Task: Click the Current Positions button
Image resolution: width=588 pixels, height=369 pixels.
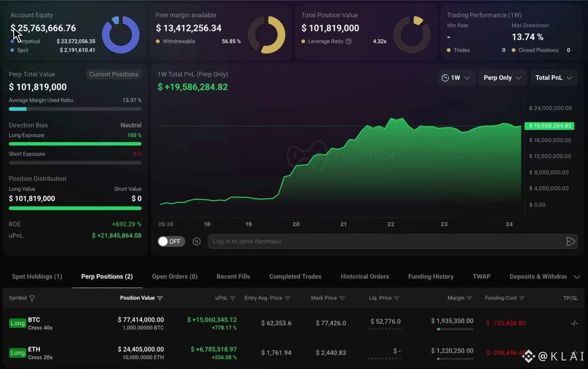Action: pos(114,74)
